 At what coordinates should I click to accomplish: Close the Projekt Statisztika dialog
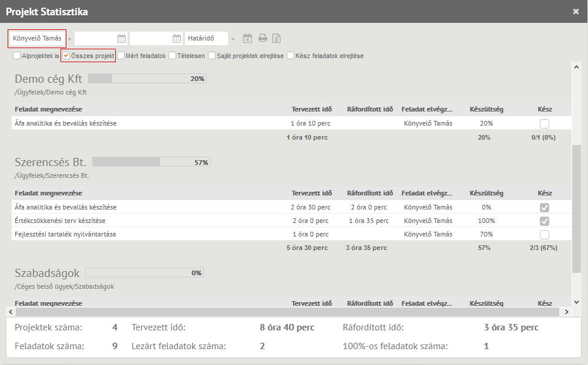coord(576,11)
